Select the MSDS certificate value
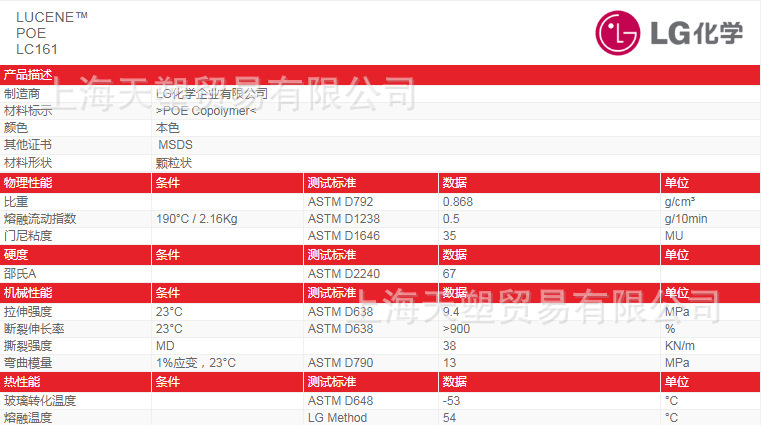 (x=175, y=145)
